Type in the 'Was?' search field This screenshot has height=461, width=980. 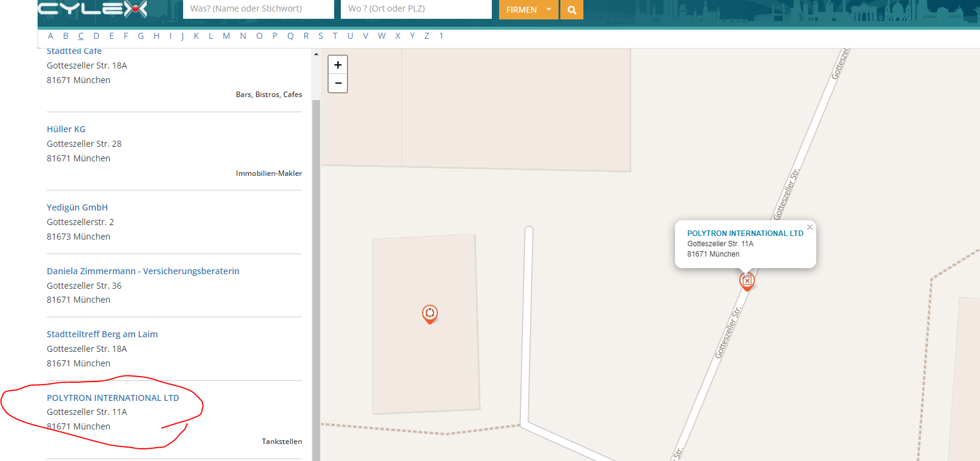(258, 9)
